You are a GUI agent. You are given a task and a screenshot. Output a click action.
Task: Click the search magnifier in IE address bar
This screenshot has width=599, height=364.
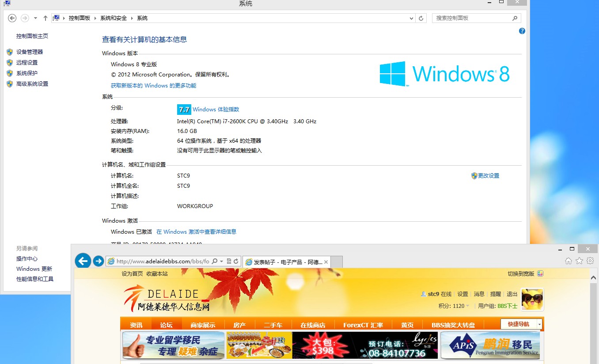[x=215, y=262]
